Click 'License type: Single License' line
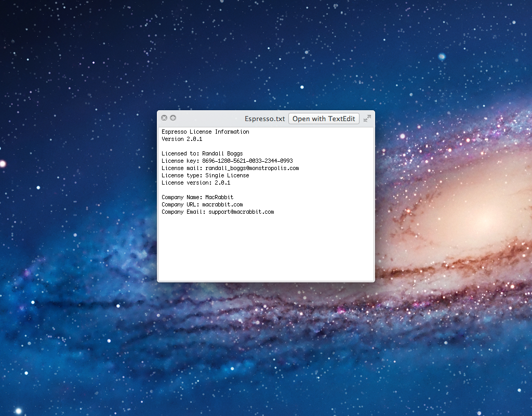The height and width of the screenshot is (416, 532). (x=205, y=175)
